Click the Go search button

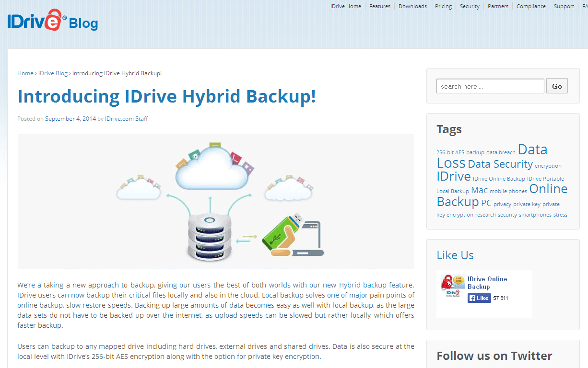(x=557, y=86)
